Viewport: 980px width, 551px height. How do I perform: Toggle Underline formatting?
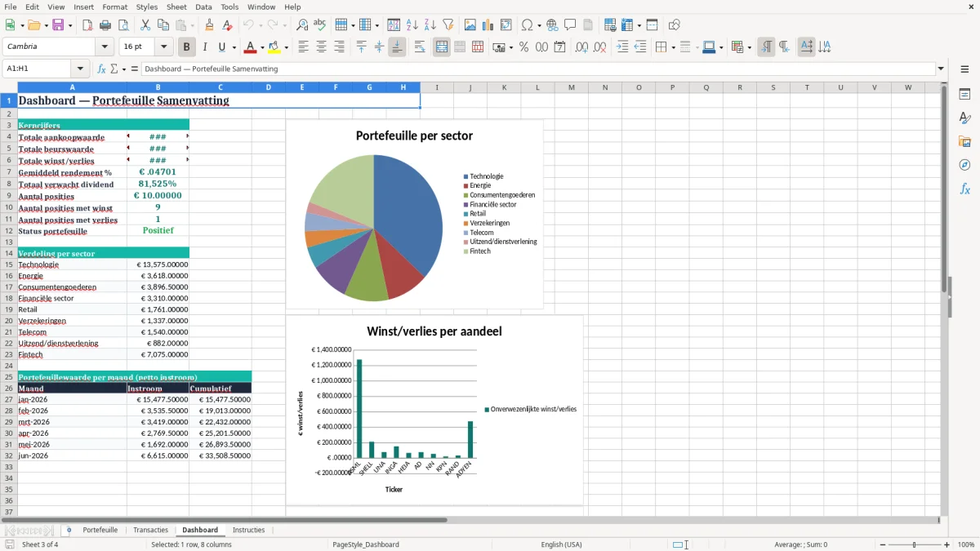[221, 47]
